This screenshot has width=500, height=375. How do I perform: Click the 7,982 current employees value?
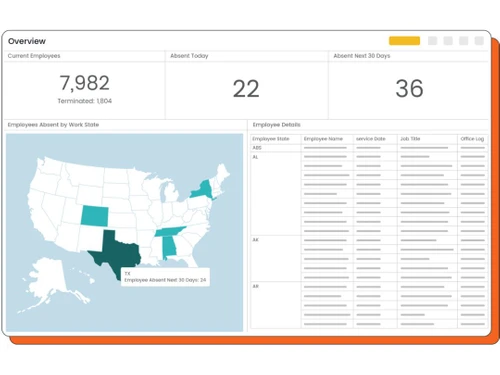pos(84,83)
